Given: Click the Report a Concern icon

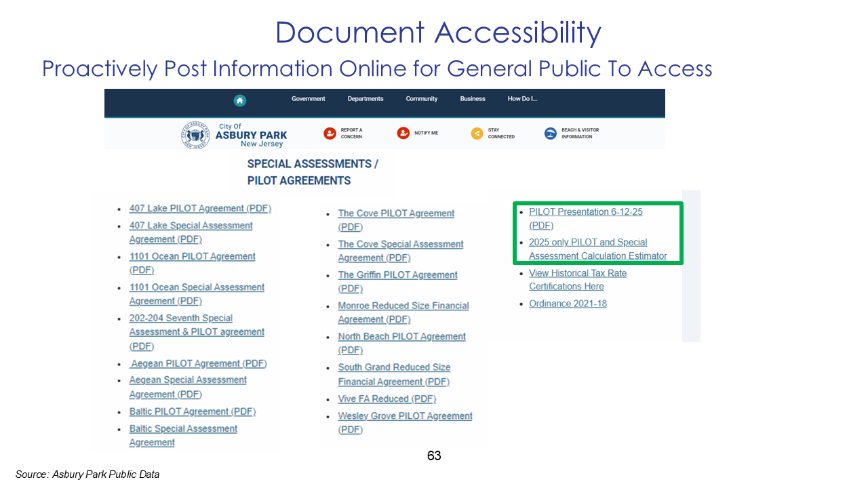Looking at the screenshot, I should 330,134.
